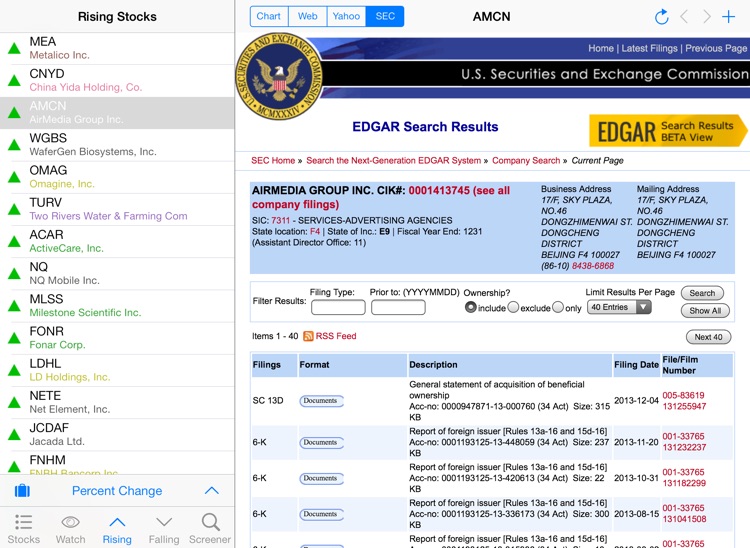Switch to the SEC tab

click(385, 16)
